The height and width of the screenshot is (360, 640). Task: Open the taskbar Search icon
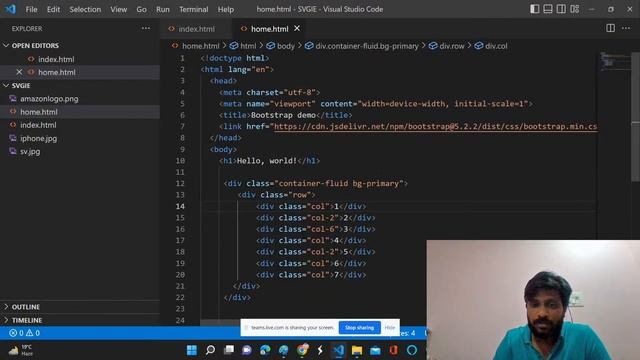(x=210, y=350)
